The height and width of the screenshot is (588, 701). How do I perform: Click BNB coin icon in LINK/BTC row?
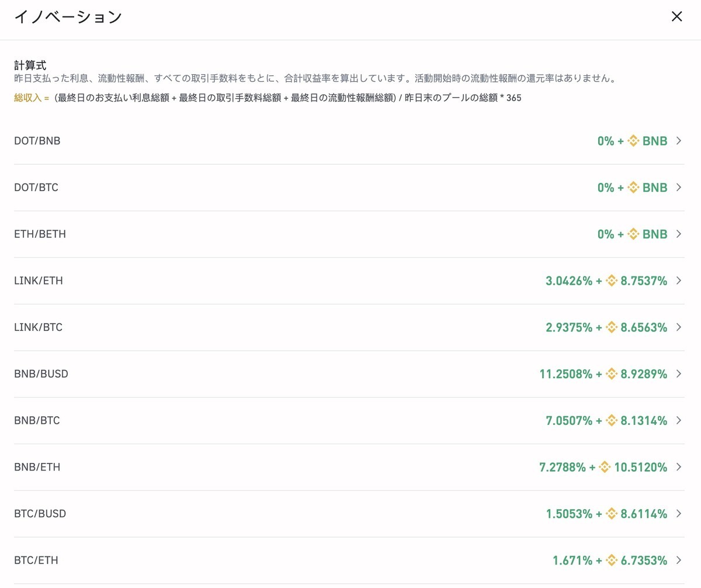coord(612,327)
